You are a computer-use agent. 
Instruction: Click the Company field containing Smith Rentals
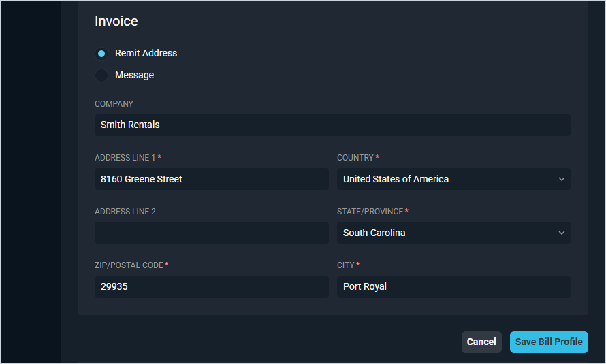coord(332,125)
